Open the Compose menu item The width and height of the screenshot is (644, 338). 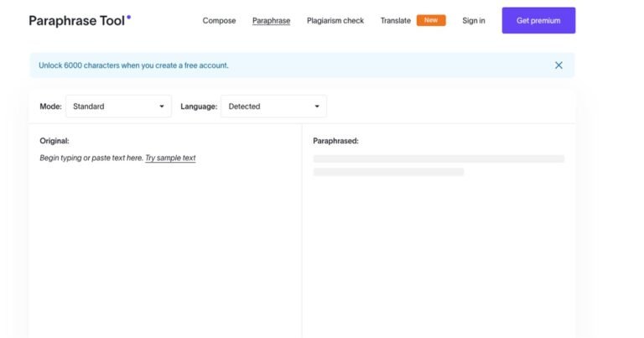point(219,20)
